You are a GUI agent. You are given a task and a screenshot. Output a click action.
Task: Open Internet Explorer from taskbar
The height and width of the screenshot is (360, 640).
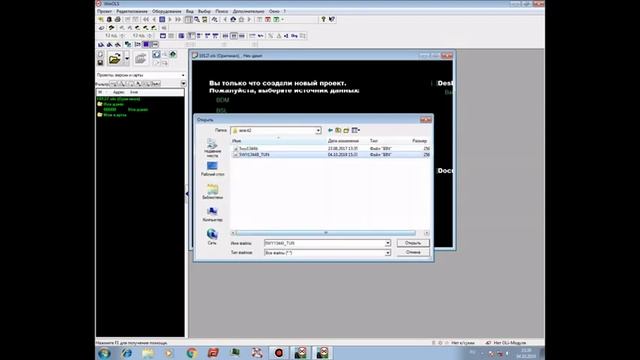[127, 353]
